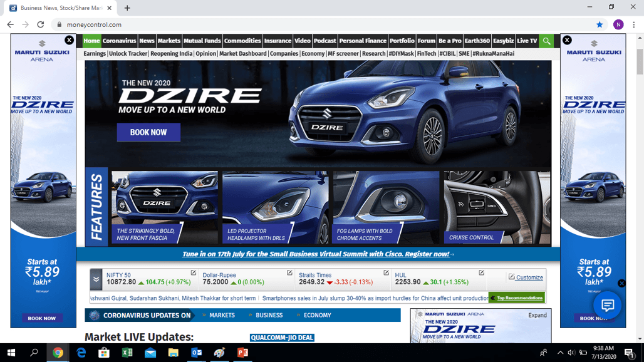Open the blue chat bubble icon
The width and height of the screenshot is (644, 362).
tap(607, 305)
